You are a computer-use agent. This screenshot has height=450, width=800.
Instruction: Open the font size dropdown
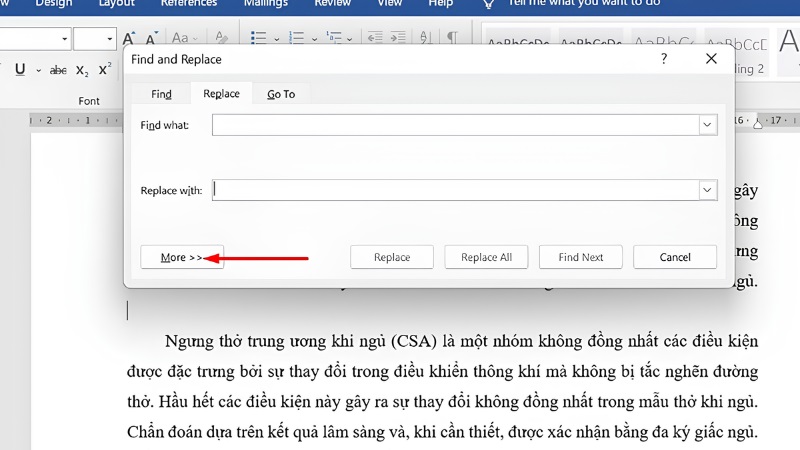109,39
